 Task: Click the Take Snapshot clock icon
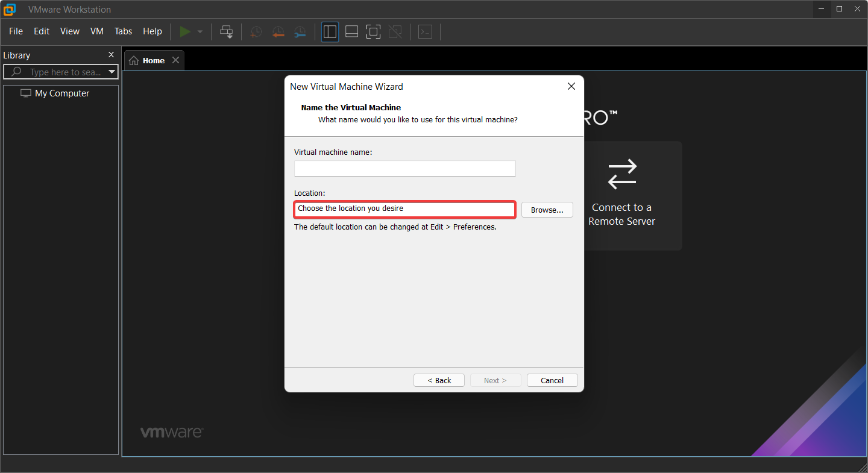click(256, 32)
